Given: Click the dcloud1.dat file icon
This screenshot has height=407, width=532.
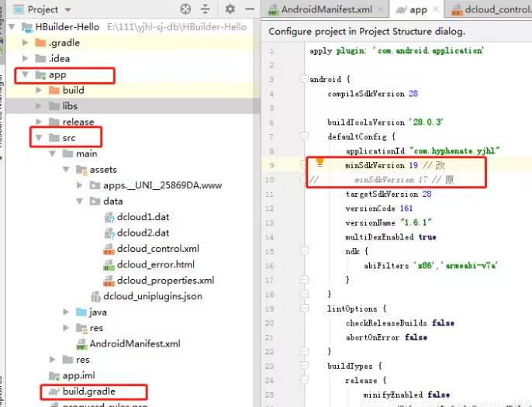Looking at the screenshot, I should click(109, 217).
